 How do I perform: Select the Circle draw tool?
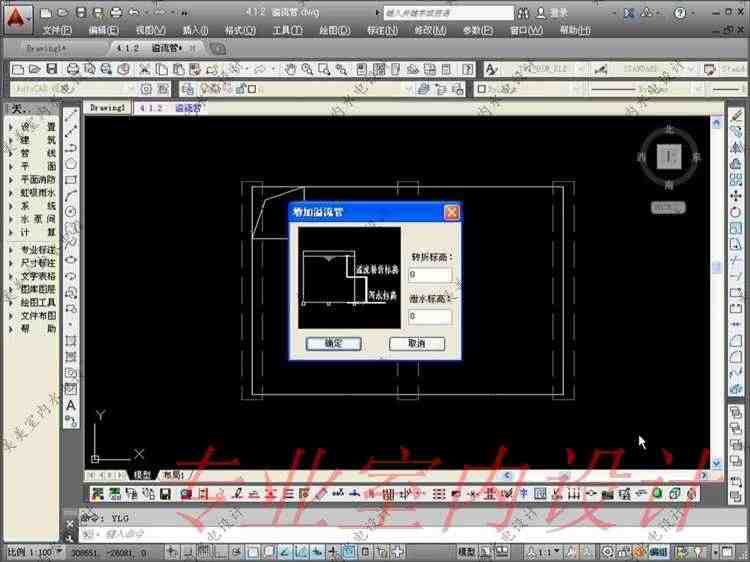pyautogui.click(x=71, y=211)
